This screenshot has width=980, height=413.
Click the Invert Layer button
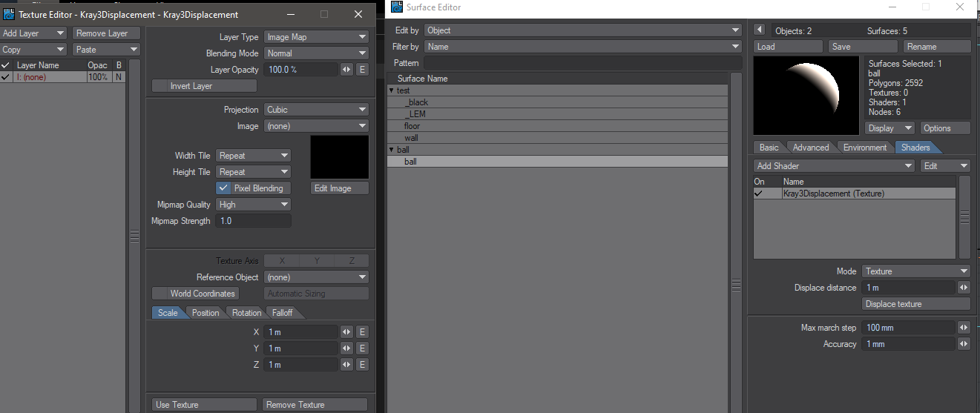(204, 86)
